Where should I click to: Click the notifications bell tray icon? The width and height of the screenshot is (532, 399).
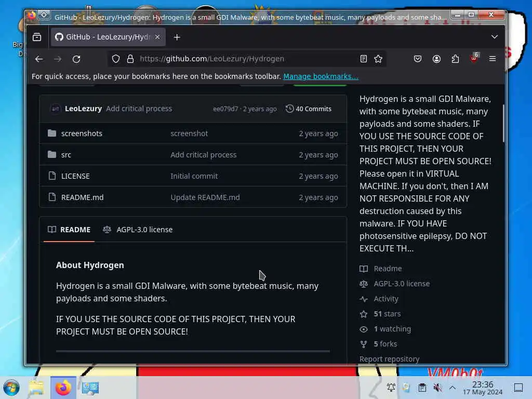pos(391,388)
